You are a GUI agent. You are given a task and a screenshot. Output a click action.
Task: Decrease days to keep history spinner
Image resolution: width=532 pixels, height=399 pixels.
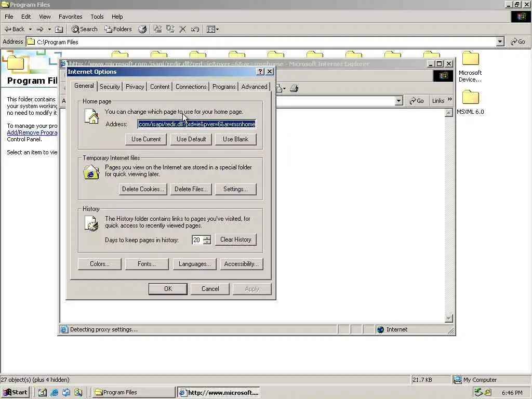pos(207,242)
